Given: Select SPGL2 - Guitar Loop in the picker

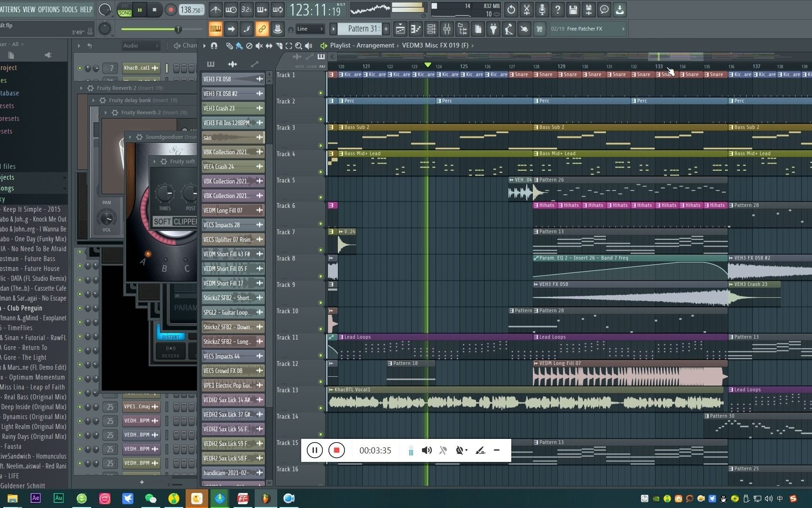Looking at the screenshot, I should (233, 312).
